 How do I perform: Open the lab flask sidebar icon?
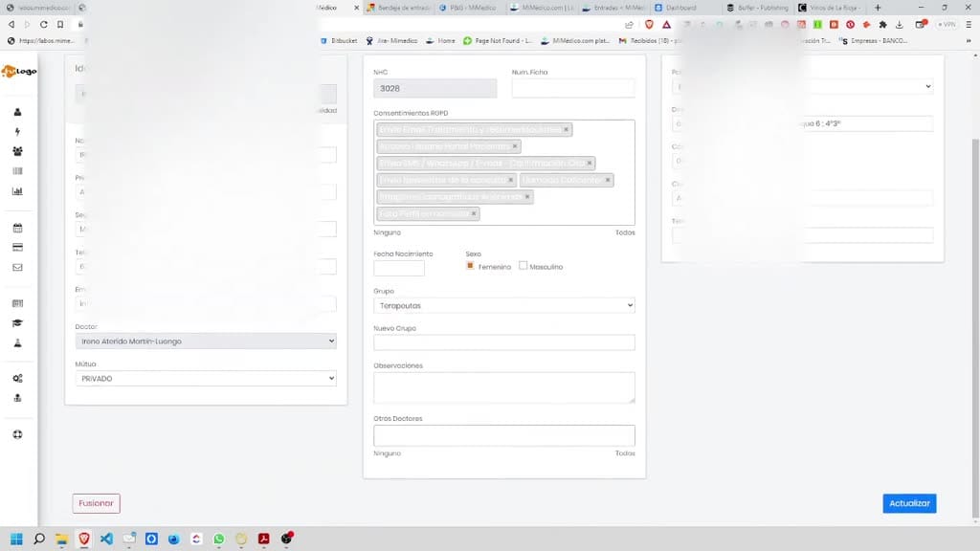point(17,343)
